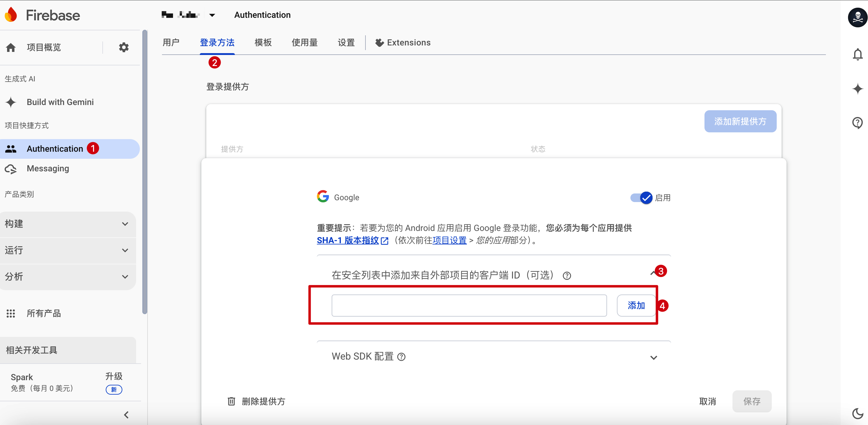Click the Build with Gemini sparkle icon
868x425 pixels.
11,102
